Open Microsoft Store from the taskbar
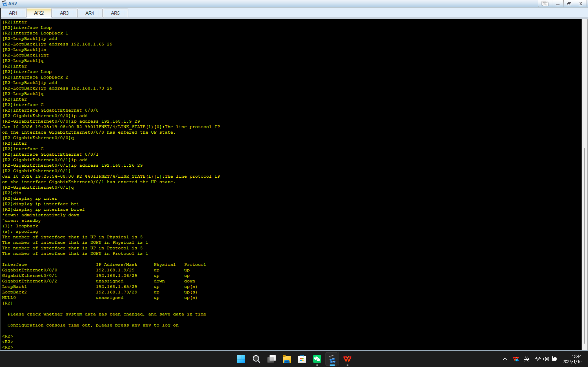This screenshot has width=588, height=367. tap(302, 359)
